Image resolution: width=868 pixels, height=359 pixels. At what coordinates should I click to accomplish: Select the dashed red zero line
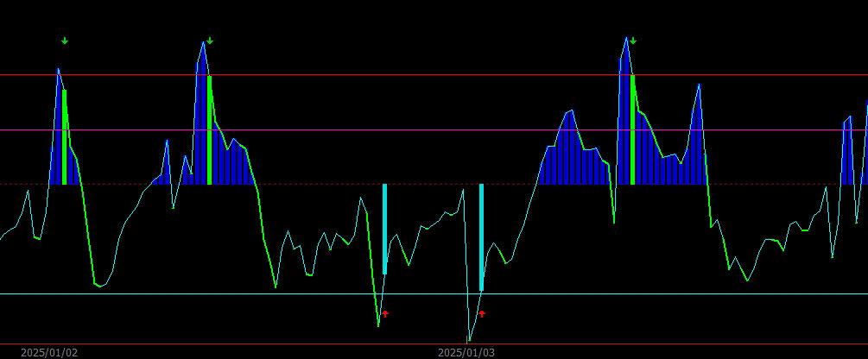[x=434, y=184]
